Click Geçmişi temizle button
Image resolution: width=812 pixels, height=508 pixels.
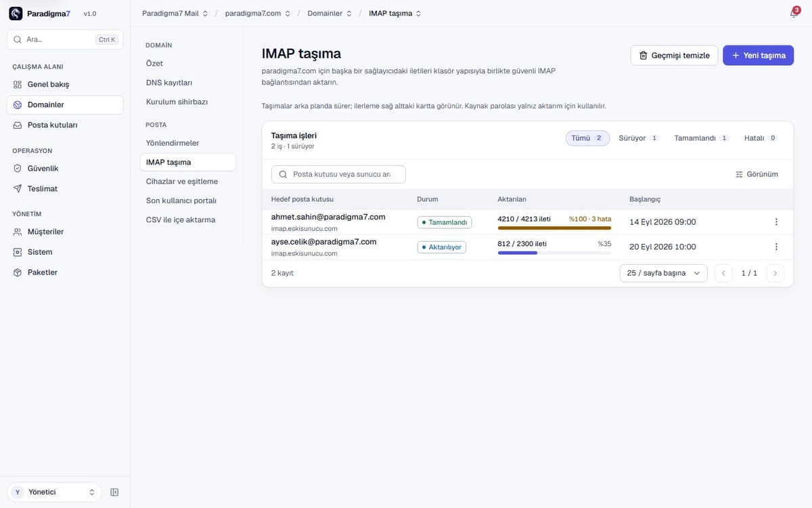[x=674, y=56]
